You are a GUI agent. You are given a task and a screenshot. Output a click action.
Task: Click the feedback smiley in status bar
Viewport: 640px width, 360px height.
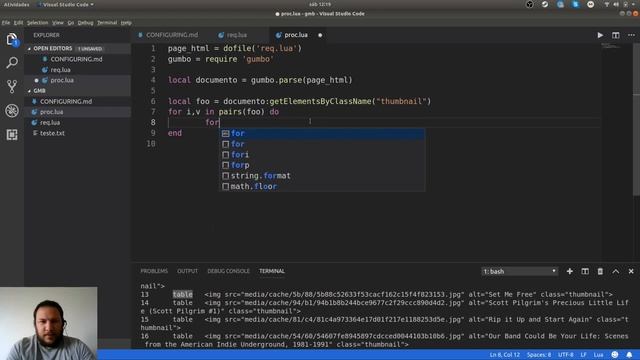point(615,355)
